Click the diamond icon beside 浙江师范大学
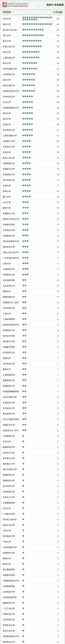This screenshot has height=644, width=65. click(x=23, y=486)
